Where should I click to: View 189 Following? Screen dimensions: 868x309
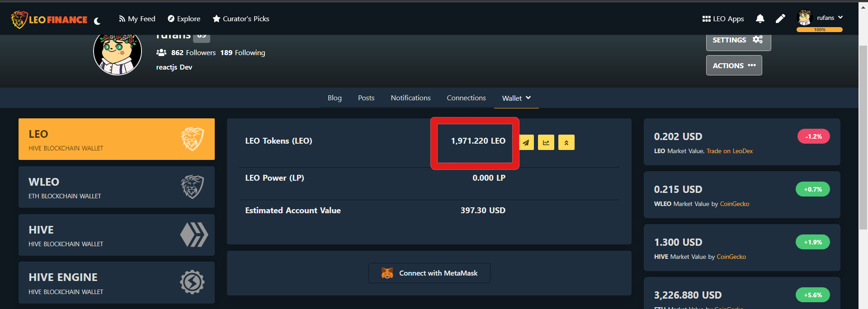243,53
